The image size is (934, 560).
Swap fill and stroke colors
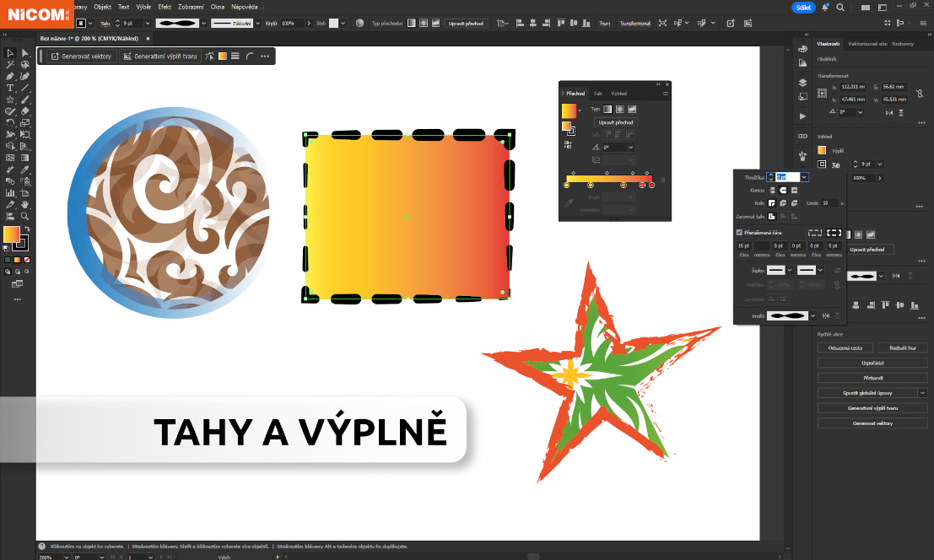27,229
